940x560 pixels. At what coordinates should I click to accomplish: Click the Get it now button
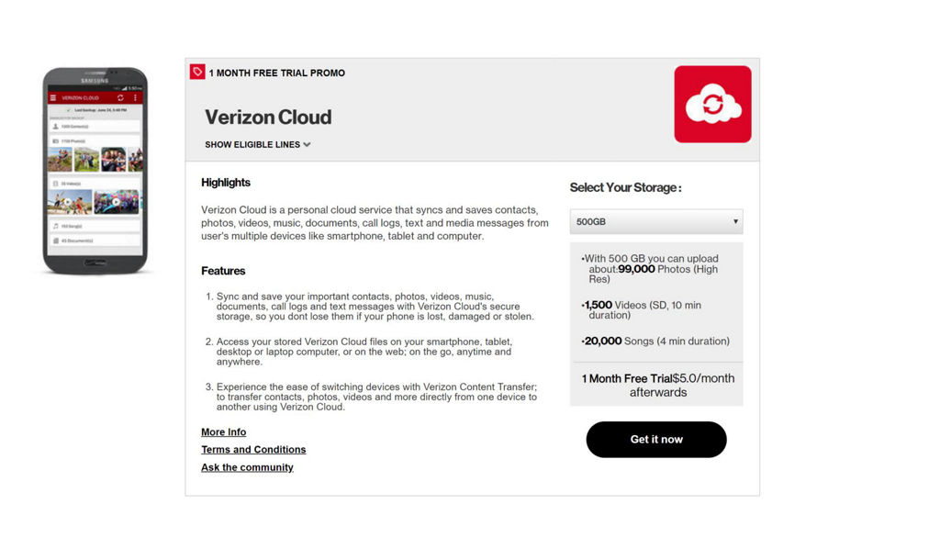pyautogui.click(x=656, y=440)
